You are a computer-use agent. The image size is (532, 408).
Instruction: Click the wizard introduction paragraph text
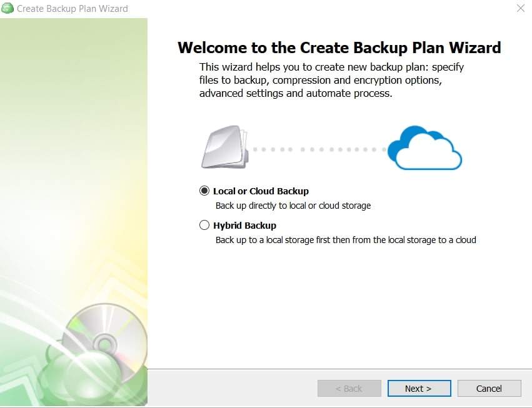331,80
